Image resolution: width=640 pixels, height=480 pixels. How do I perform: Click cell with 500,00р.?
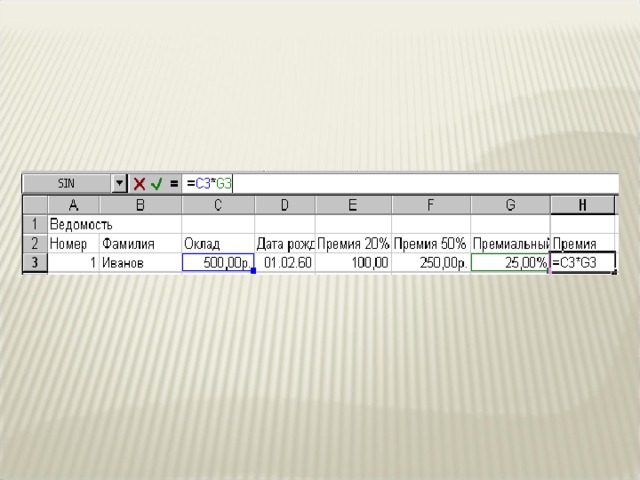218,262
